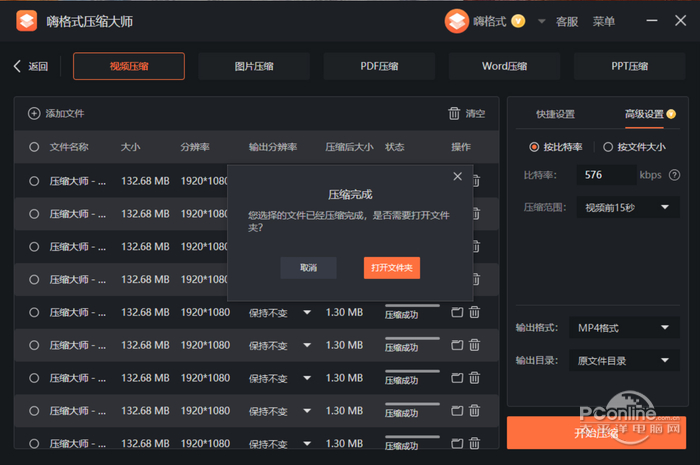Select the 按比特率 radio option

[x=556, y=147]
